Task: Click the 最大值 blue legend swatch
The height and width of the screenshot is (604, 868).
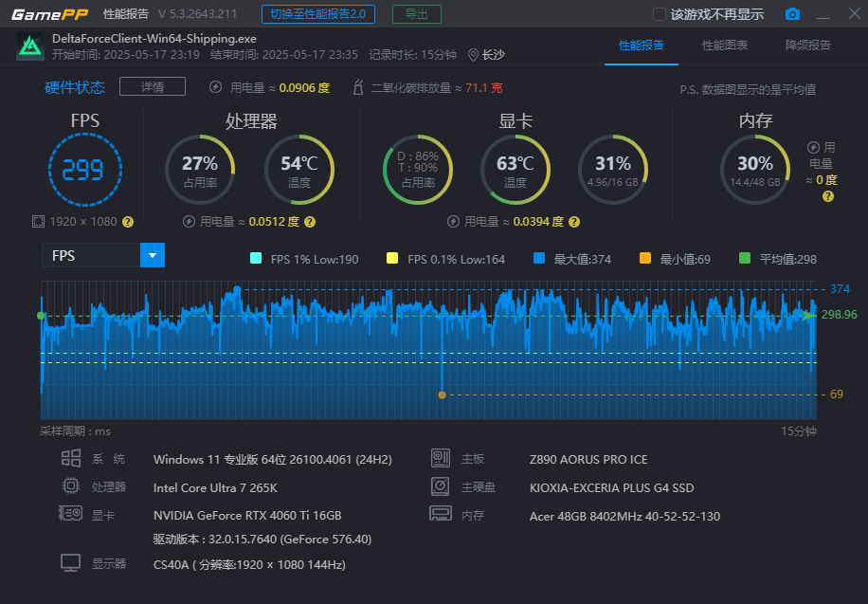Action: coord(539,258)
